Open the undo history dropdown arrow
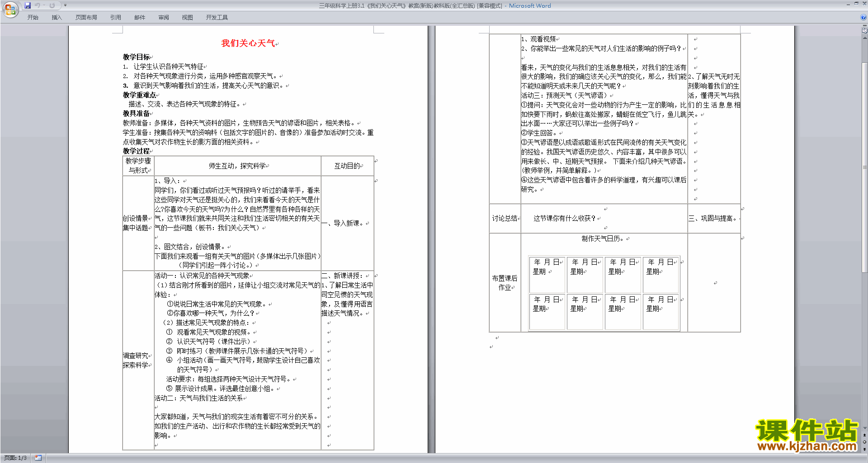868x463 pixels. click(44, 5)
